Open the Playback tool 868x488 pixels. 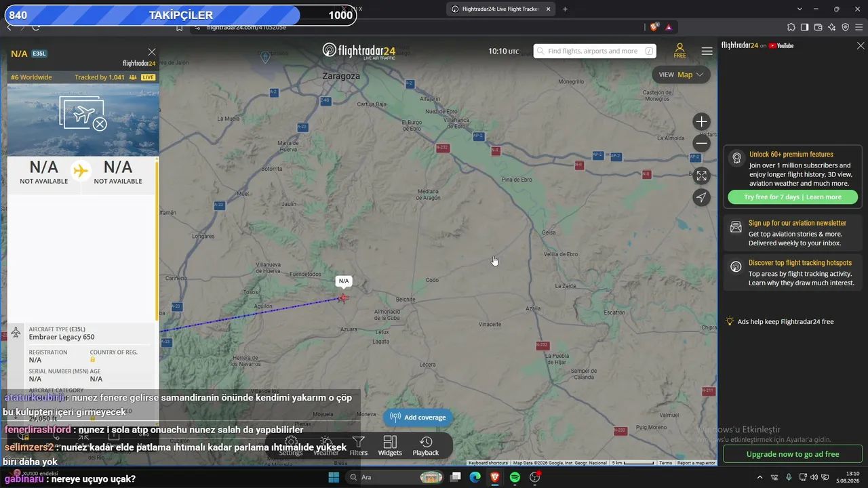tap(426, 446)
